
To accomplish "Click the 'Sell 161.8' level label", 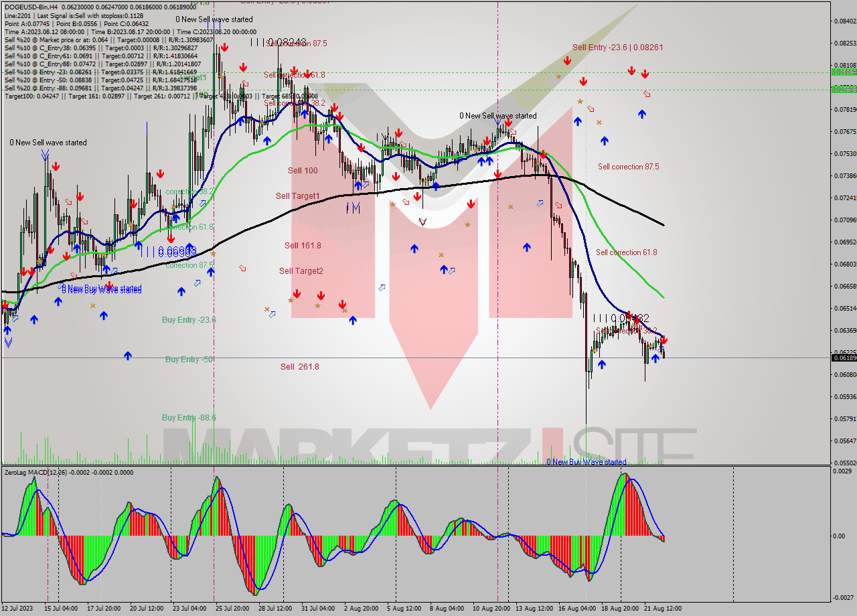I will [303, 245].
